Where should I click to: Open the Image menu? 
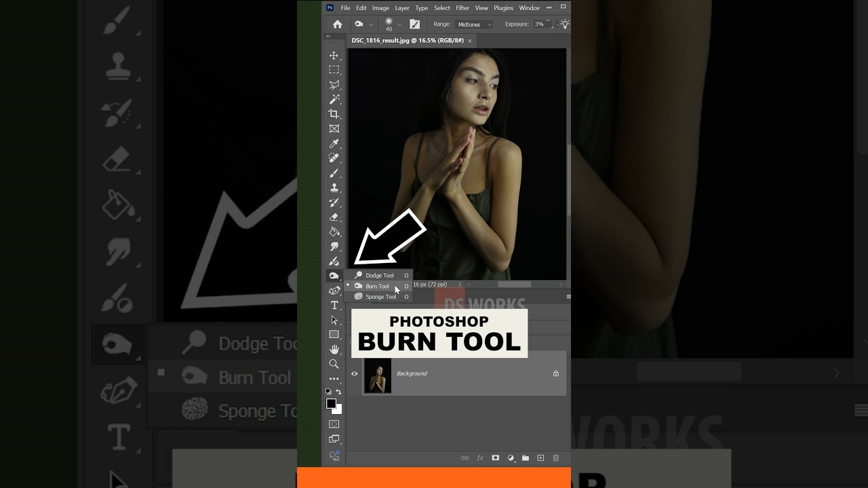point(380,8)
